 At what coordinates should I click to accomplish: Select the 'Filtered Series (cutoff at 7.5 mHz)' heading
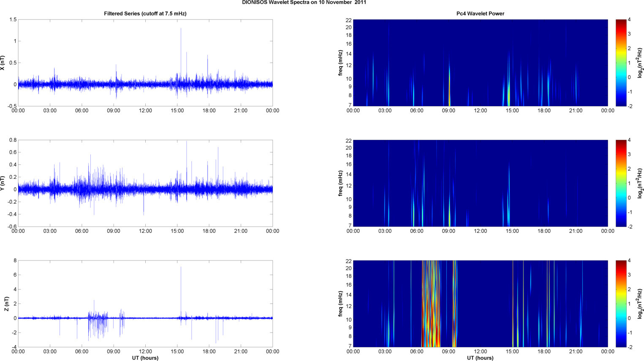145,14
